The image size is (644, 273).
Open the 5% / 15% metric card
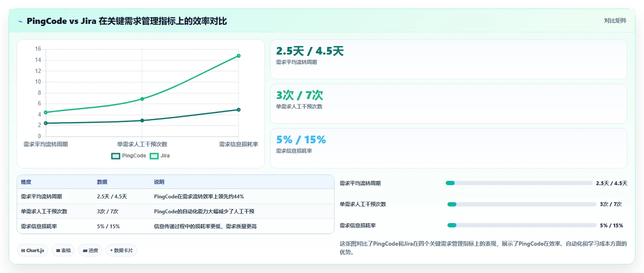[448, 148]
